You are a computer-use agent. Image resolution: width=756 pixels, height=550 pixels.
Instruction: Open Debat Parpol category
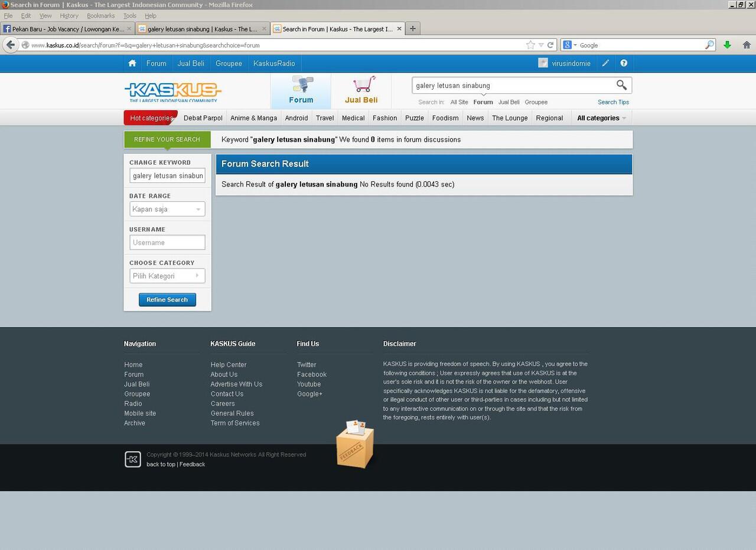(x=203, y=118)
